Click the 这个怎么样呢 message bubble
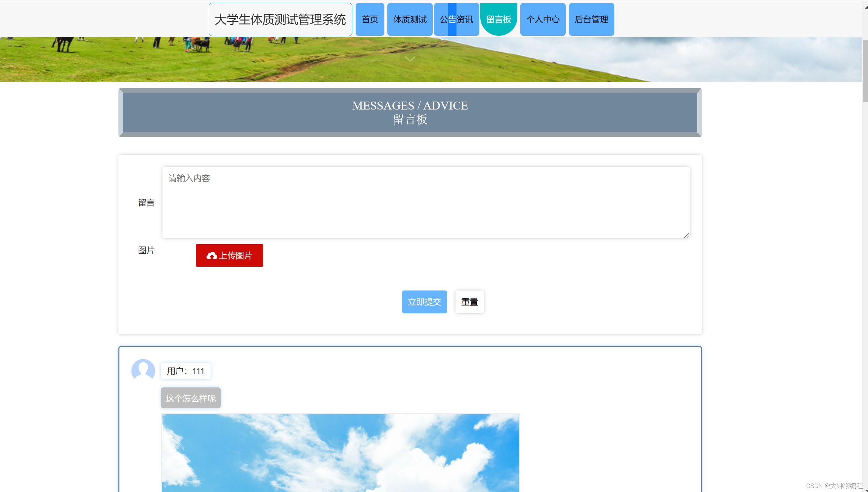Viewport: 868px width, 492px height. tap(191, 398)
